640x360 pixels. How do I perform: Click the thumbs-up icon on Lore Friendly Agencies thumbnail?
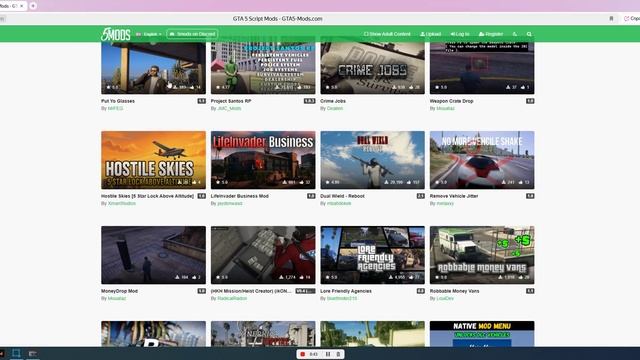(411, 277)
